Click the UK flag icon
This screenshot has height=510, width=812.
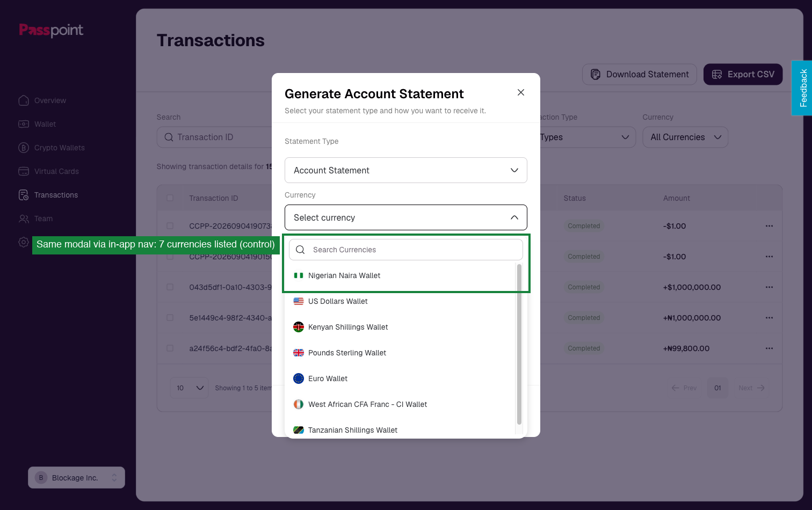click(299, 353)
